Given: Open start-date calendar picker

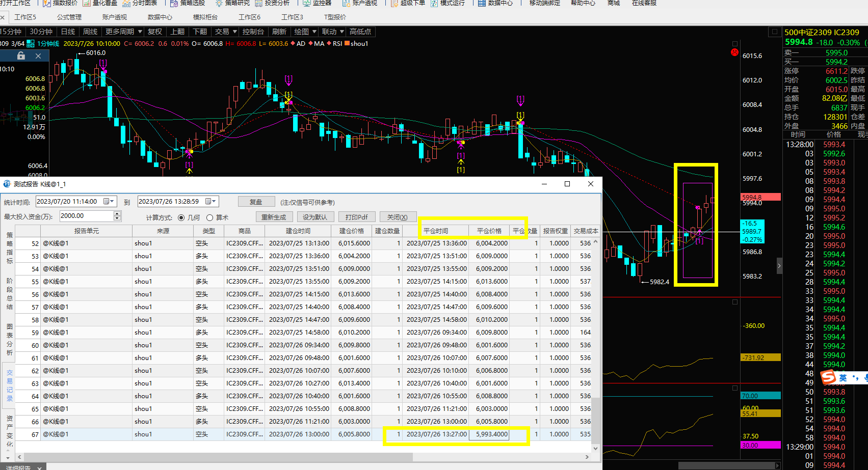Looking at the screenshot, I should pos(110,202).
